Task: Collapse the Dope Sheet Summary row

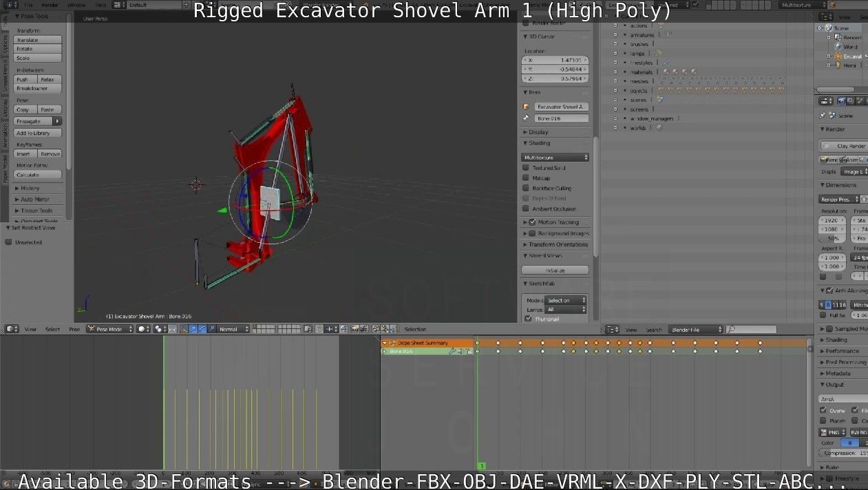Action: tap(385, 343)
